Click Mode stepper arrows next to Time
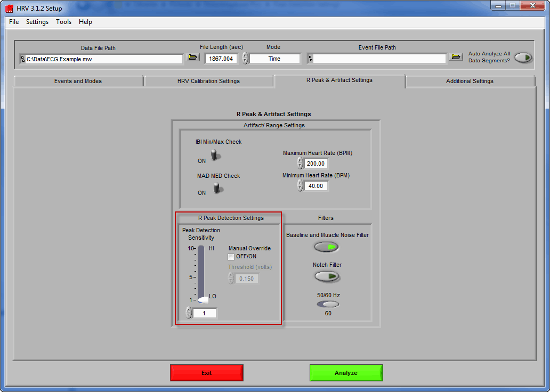Screen dimensions: 550x392 point(246,58)
